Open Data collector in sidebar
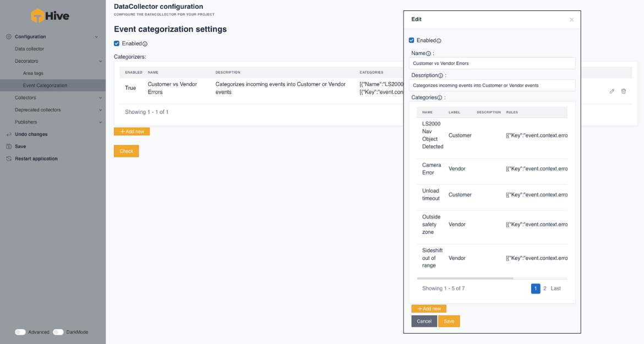Viewport: 644px width, 344px height. tap(29, 49)
